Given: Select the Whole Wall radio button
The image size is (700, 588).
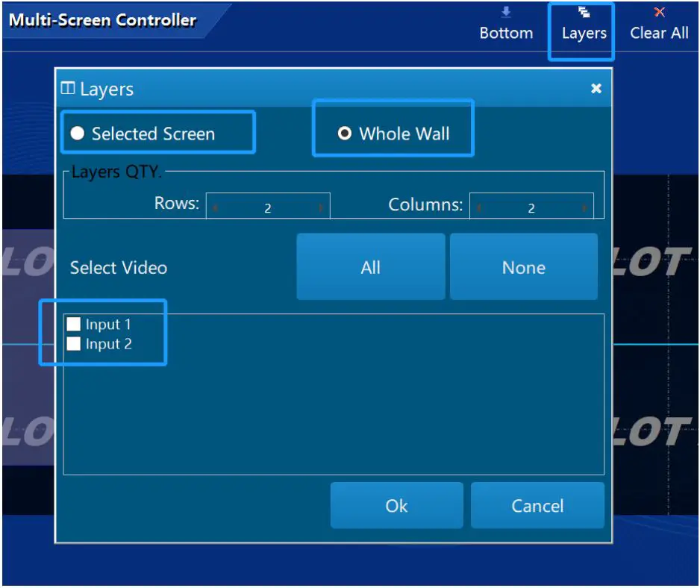Looking at the screenshot, I should coord(344,134).
